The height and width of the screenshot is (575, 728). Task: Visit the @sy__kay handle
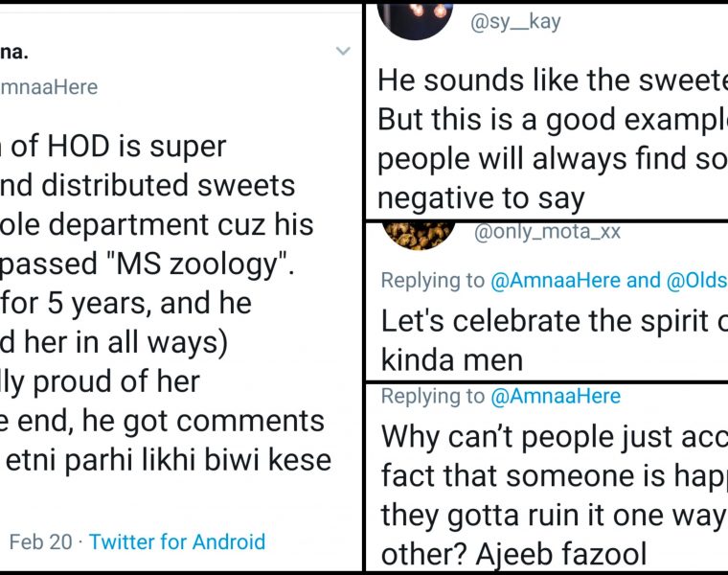[514, 22]
